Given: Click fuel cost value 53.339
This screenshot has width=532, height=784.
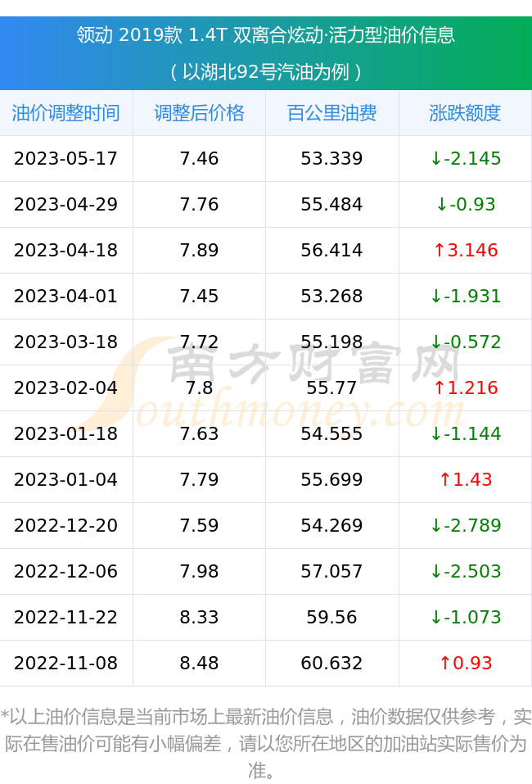Looking at the screenshot, I should point(331,158).
